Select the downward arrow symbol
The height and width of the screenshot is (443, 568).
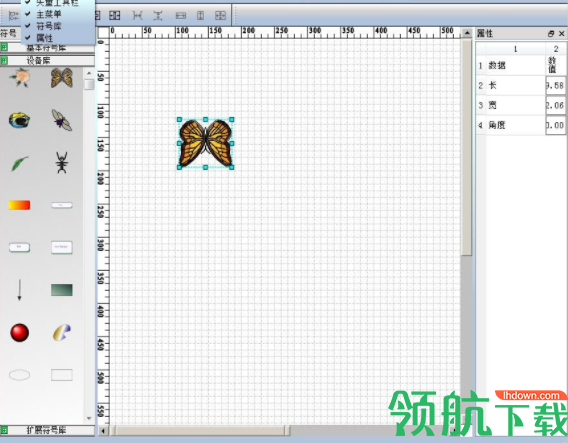point(20,290)
